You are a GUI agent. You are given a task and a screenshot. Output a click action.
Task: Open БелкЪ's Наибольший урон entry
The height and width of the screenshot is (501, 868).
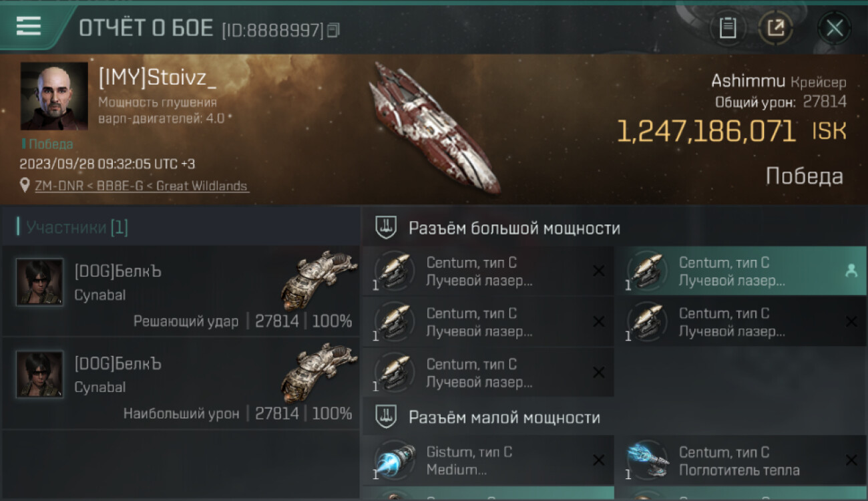pyautogui.click(x=181, y=383)
